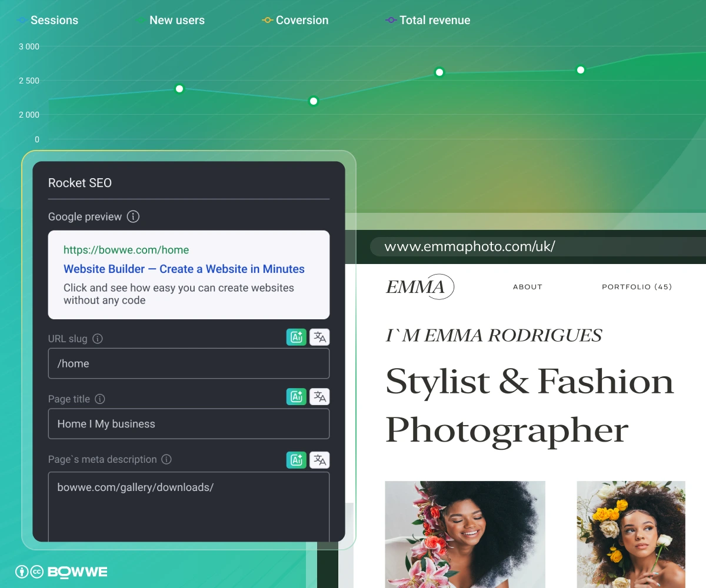Toggle Coversion series in chart legend
Image resolution: width=706 pixels, height=588 pixels.
295,20
